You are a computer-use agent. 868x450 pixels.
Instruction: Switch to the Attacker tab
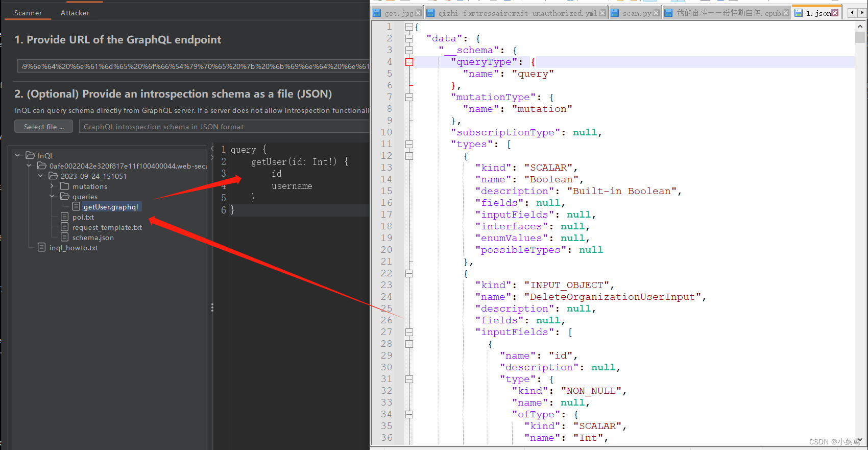pyautogui.click(x=75, y=13)
